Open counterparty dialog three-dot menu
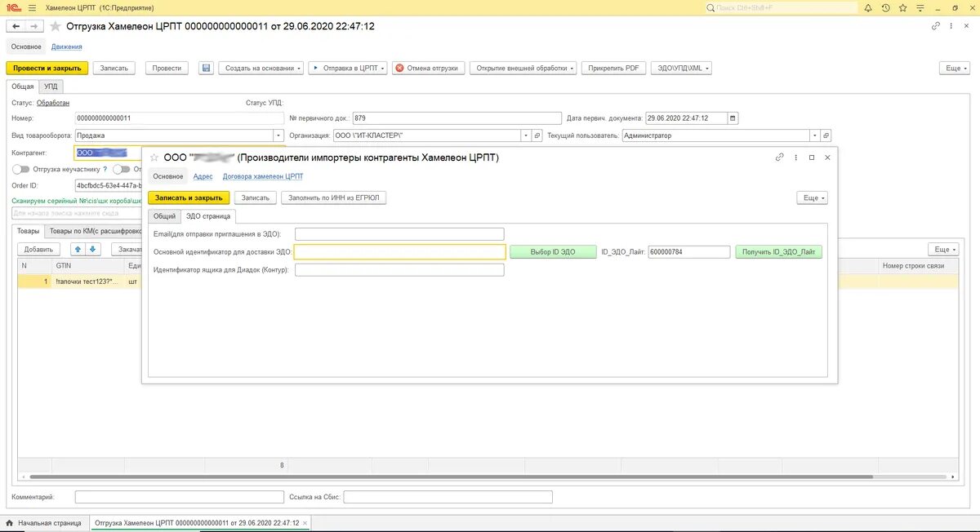This screenshot has height=532, width=980. coord(796,157)
